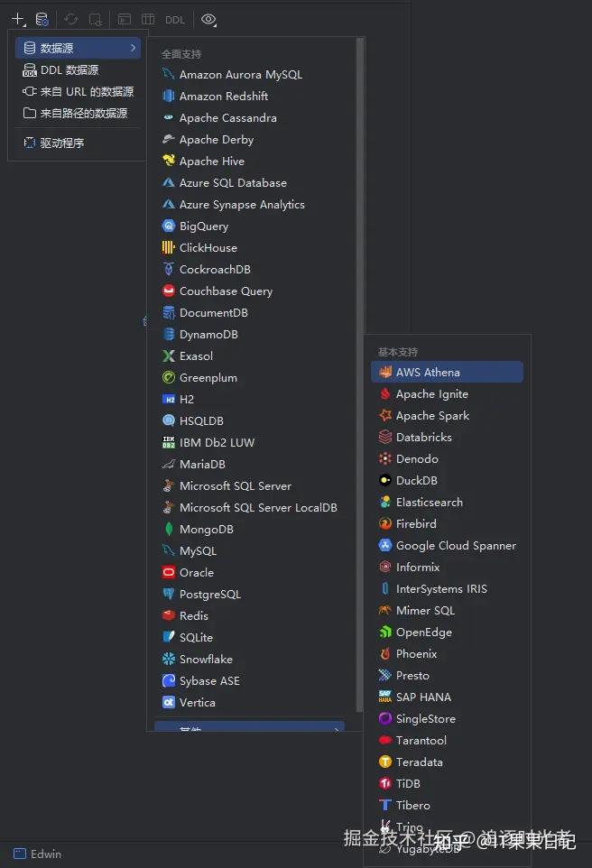The width and height of the screenshot is (592, 868).
Task: Click the Refresh toolbar icon
Action: point(70,19)
